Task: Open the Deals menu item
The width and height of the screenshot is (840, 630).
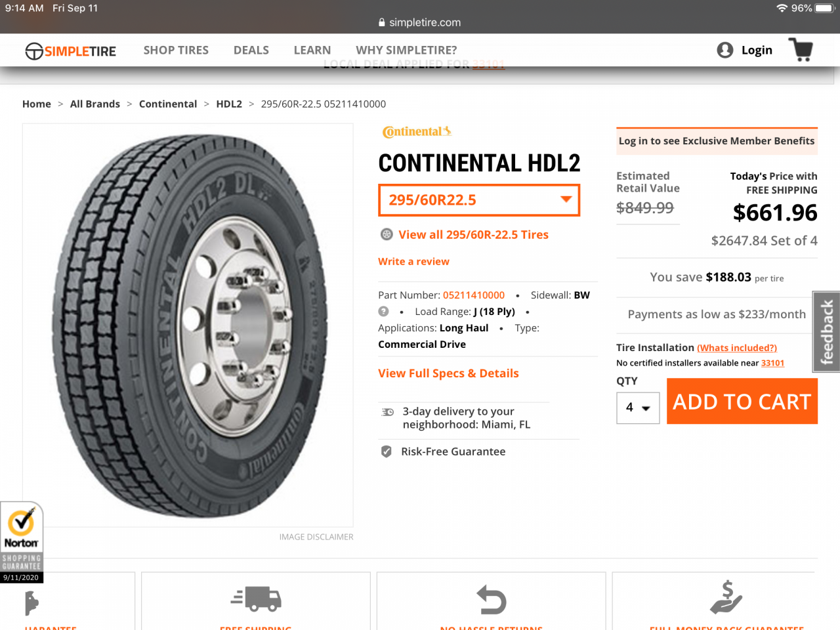Action: tap(251, 50)
